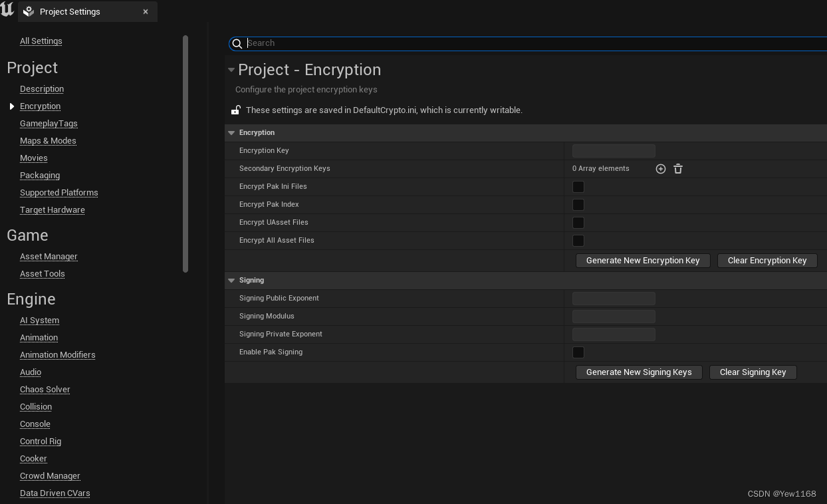827x504 pixels.
Task: Open All Settings
Action: pos(41,41)
